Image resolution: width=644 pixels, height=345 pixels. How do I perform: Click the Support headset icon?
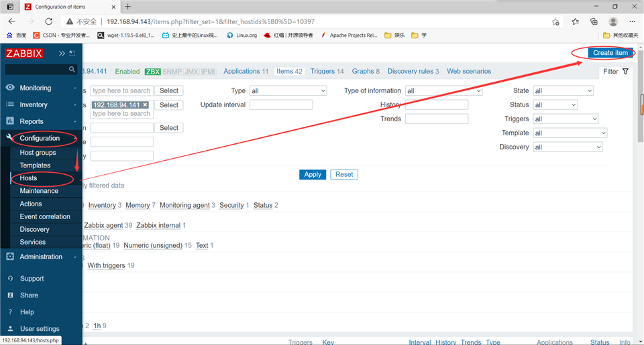click(x=10, y=278)
